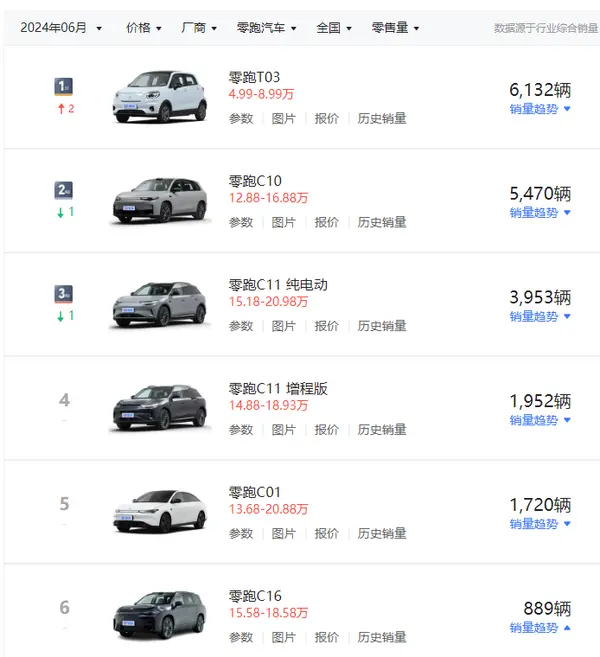Open 图片 link for 零跑T03
The height and width of the screenshot is (657, 600).
(x=284, y=119)
